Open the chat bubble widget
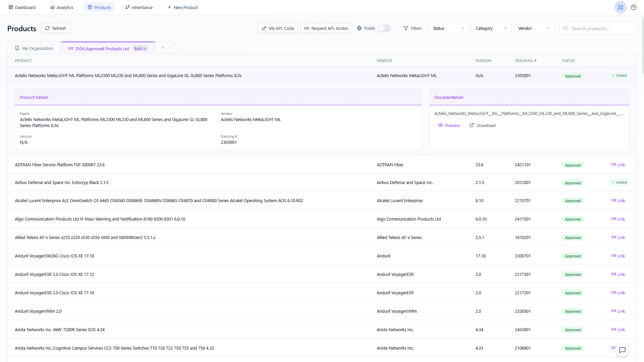Image resolution: width=644 pixels, height=362 pixels. (x=622, y=350)
